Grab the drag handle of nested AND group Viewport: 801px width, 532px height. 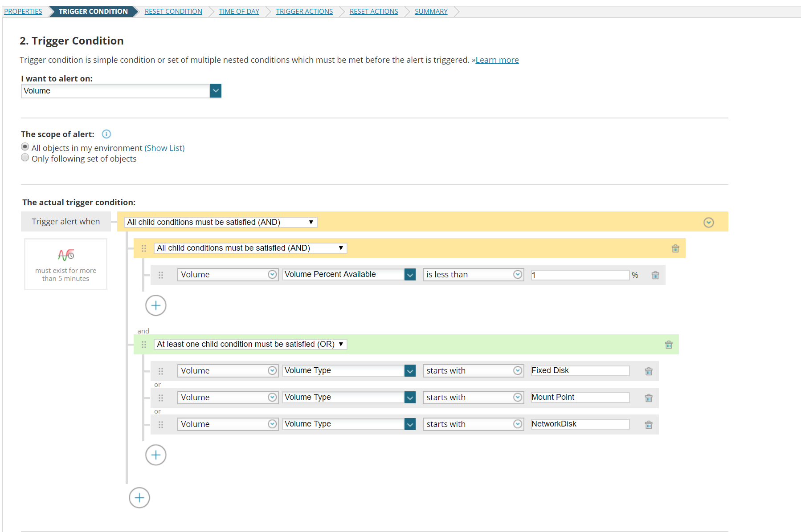pos(144,248)
